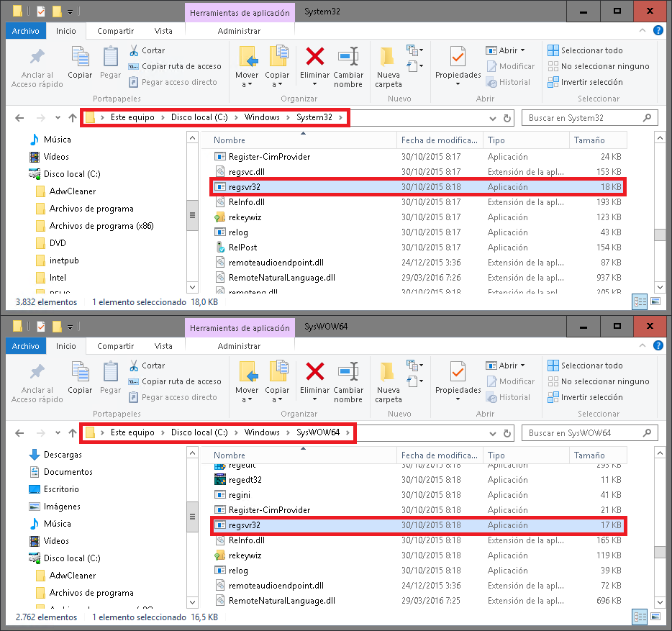Open Descargas in SysWOW64 navigation pane
Image resolution: width=672 pixels, height=631 pixels.
[x=63, y=455]
